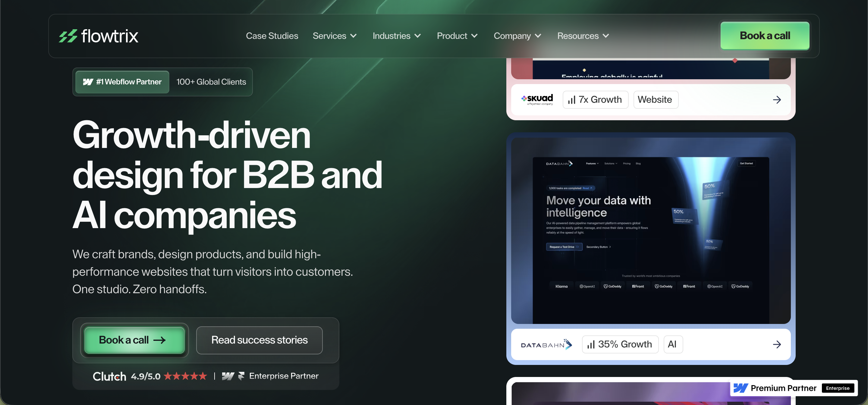Click the 100+ Global Clients label
Screen dimensions: 868x405
tap(211, 82)
